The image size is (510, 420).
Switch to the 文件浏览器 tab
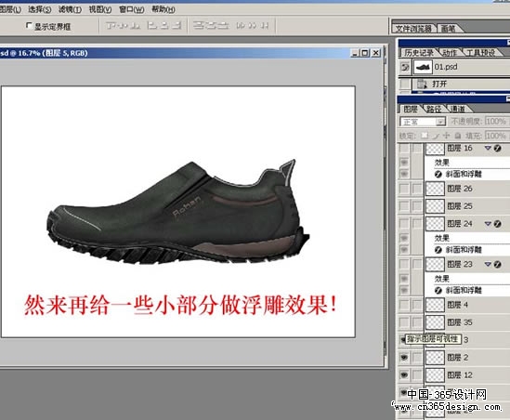(x=413, y=29)
